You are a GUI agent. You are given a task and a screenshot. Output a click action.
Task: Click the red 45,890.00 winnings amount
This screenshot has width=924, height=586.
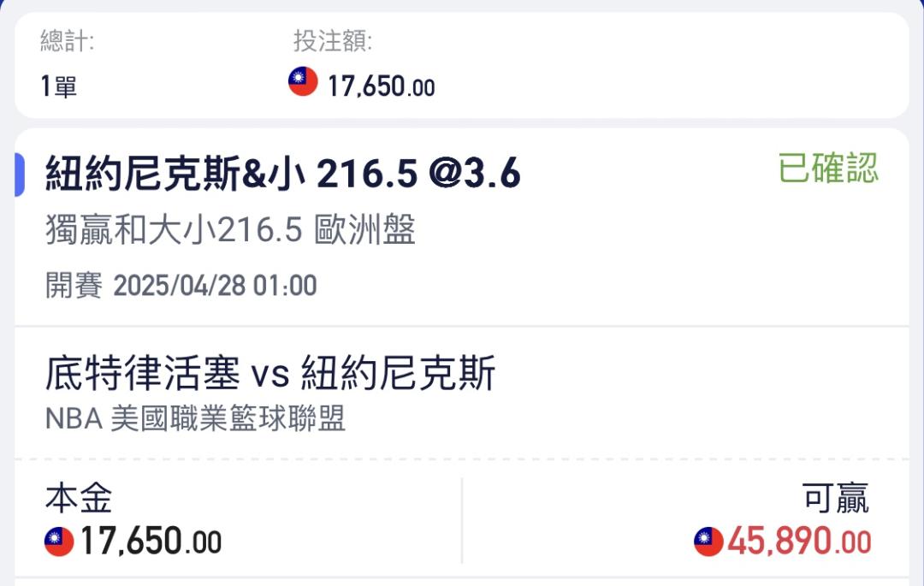click(x=799, y=542)
